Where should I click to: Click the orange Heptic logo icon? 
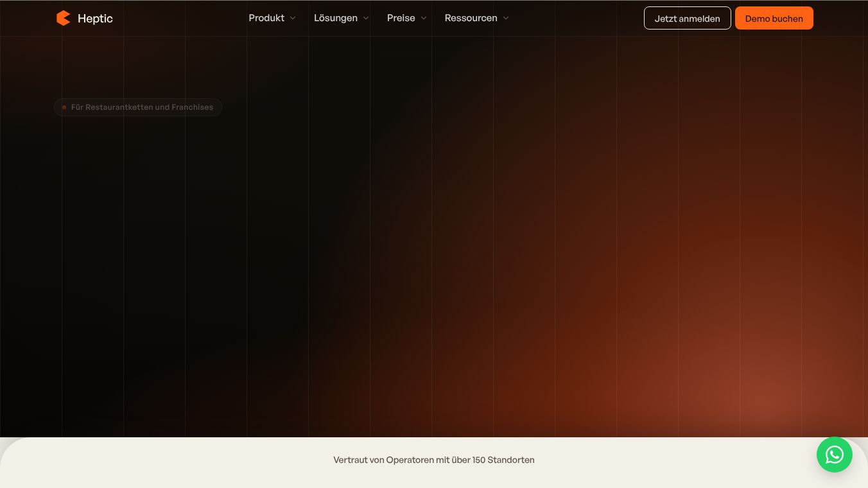[63, 18]
